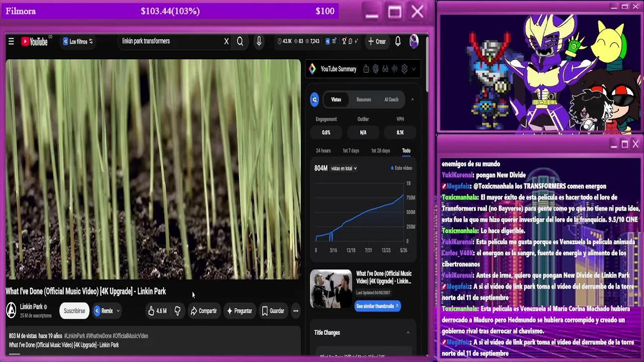Click the Engagement 0.6% value pill
The width and height of the screenshot is (644, 362).
tap(326, 133)
